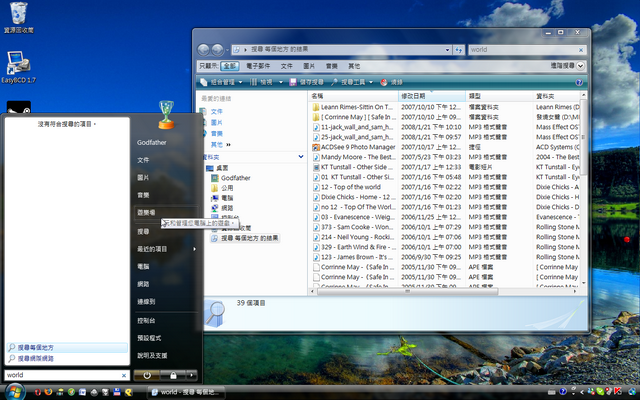Click the horizontal scrollbar of file list
The height and width of the screenshot is (400, 640).
coord(407,291)
